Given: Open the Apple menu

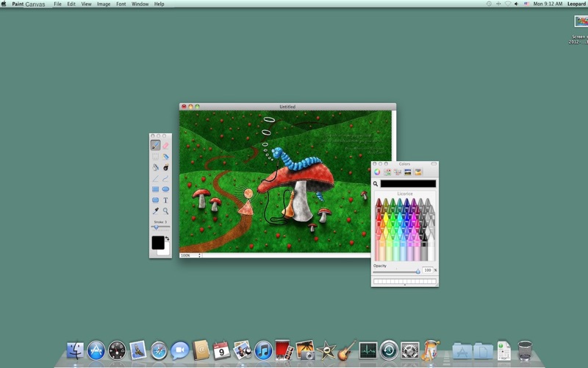Looking at the screenshot, I should pos(4,4).
